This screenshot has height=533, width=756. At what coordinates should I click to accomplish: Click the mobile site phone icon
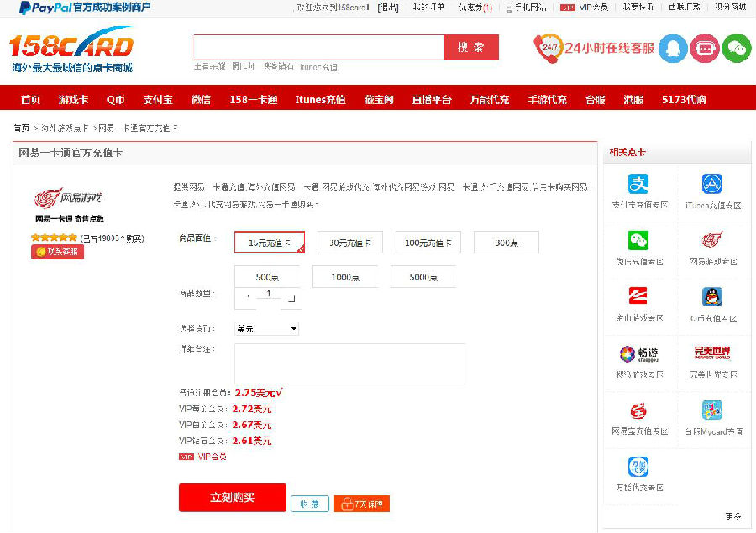pos(509,8)
